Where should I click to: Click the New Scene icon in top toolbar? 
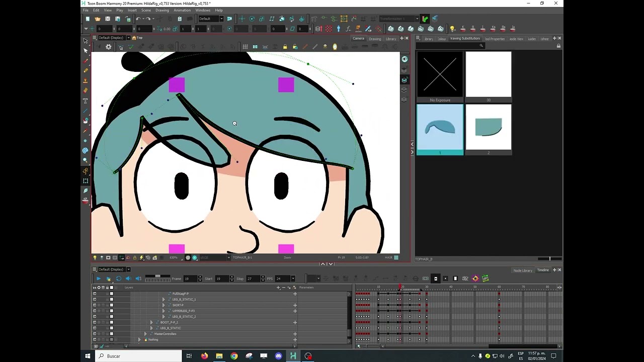tap(88, 19)
